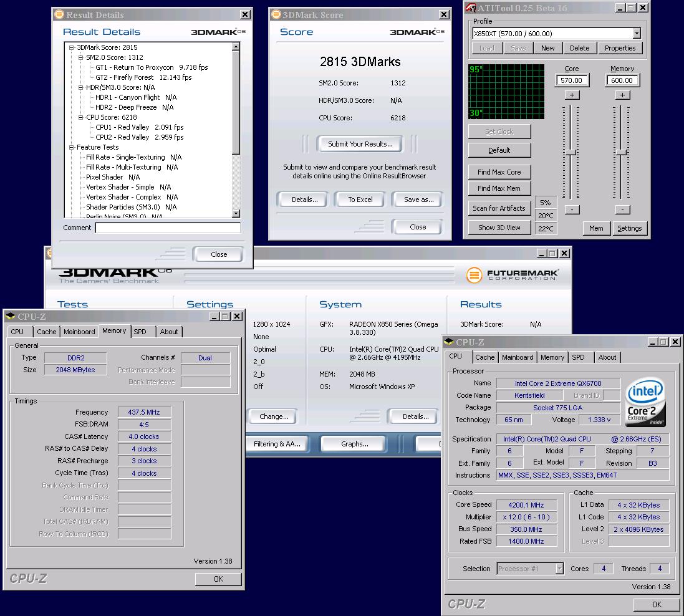Decrease Memory clock with minus button
The image size is (684, 616).
pyautogui.click(x=622, y=209)
